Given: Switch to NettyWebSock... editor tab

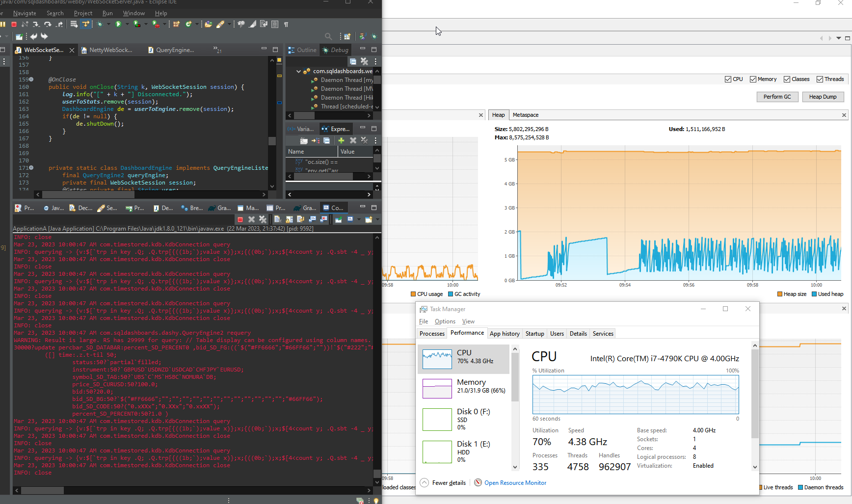Looking at the screenshot, I should (107, 50).
